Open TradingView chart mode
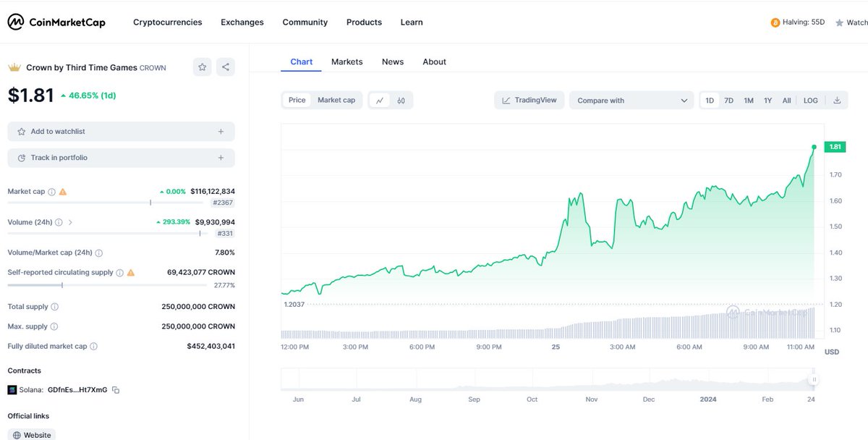The width and height of the screenshot is (868, 440). click(x=529, y=101)
